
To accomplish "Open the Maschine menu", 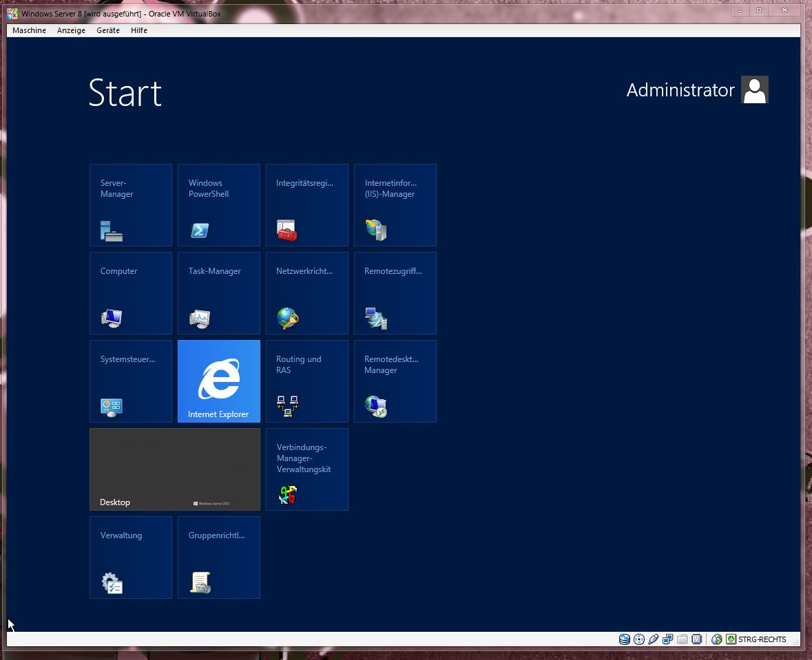I will pos(29,30).
